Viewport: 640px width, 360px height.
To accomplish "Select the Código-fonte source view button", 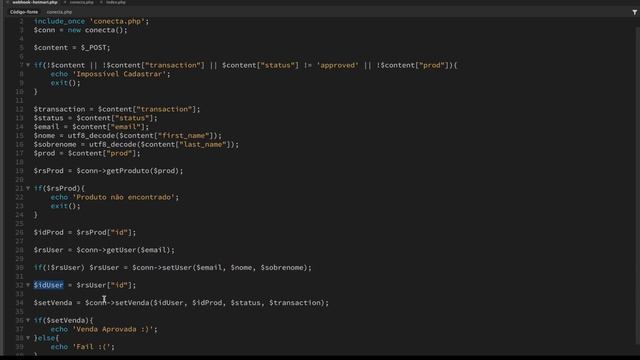I will pyautogui.click(x=24, y=12).
